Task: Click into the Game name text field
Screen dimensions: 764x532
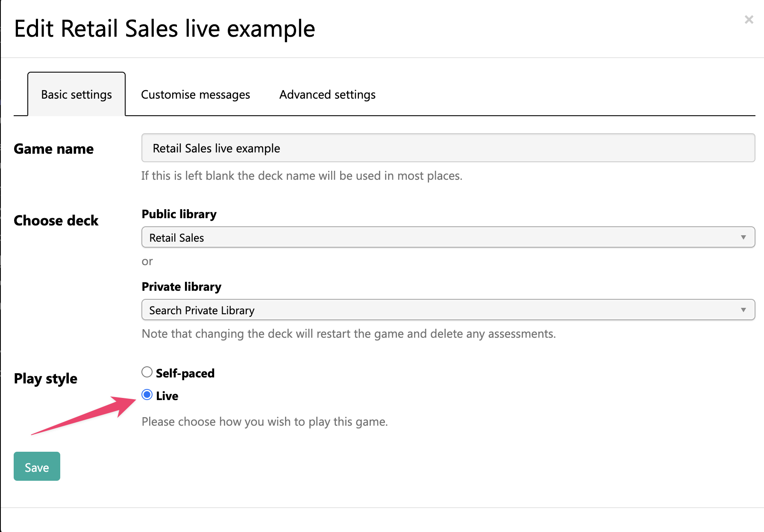Action: (x=448, y=148)
